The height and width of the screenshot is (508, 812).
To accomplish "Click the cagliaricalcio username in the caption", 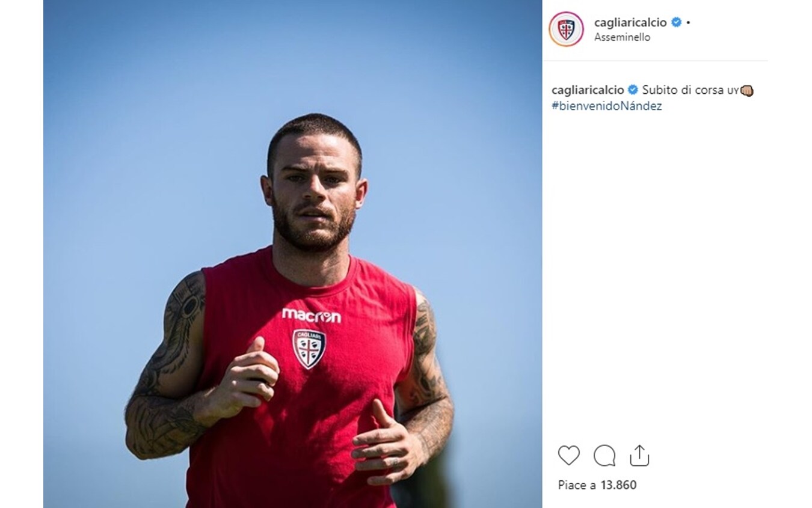I will (588, 90).
